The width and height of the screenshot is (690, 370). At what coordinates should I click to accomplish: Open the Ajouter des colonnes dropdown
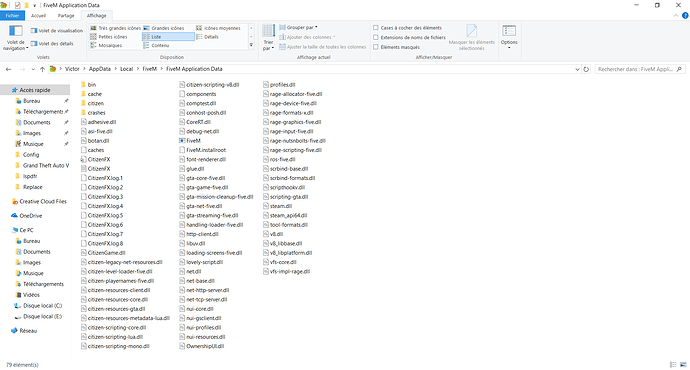[307, 37]
